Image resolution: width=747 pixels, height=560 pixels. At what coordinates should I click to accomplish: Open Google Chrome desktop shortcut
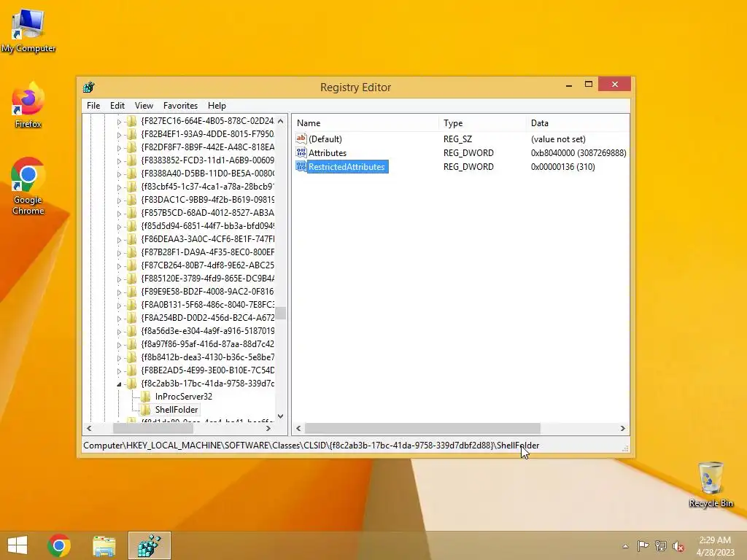click(x=28, y=187)
